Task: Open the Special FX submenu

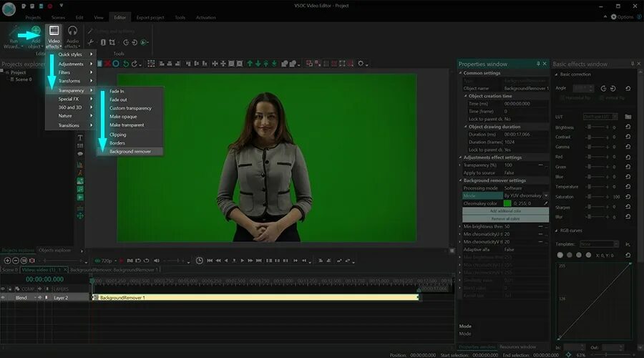Action: tap(70, 99)
